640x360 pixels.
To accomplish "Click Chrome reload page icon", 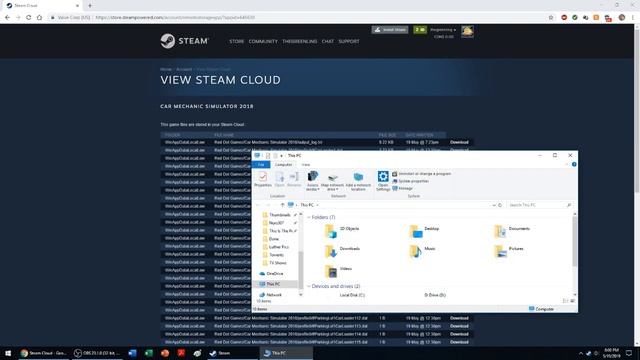I will tap(29, 18).
